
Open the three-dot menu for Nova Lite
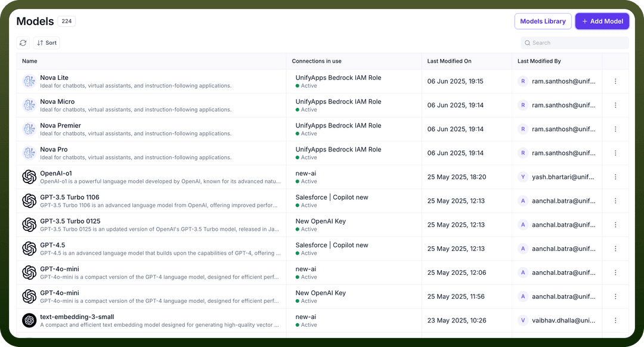pyautogui.click(x=615, y=81)
